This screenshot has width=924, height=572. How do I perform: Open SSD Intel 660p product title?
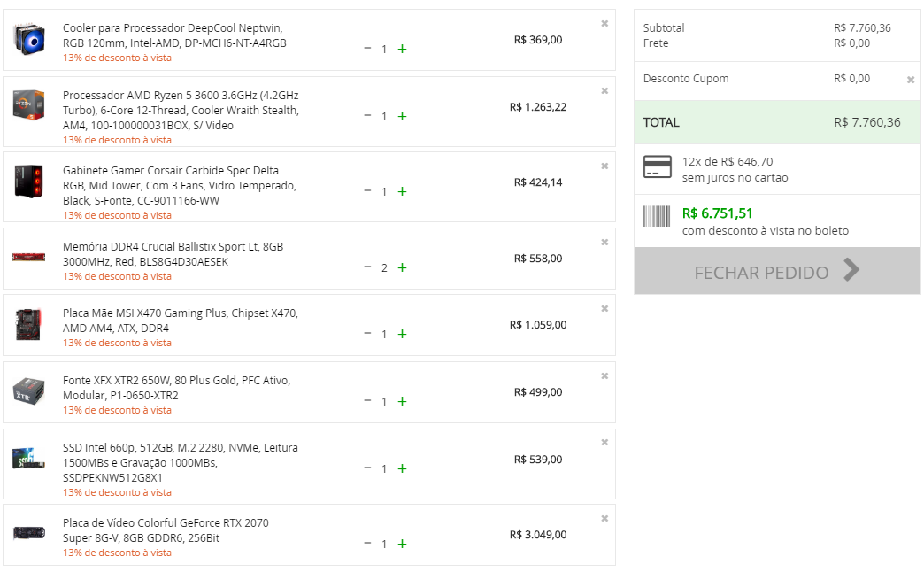point(181,463)
